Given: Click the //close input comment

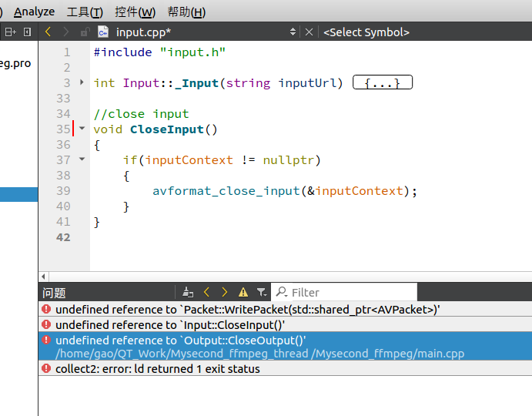Looking at the screenshot, I should pyautogui.click(x=141, y=114).
